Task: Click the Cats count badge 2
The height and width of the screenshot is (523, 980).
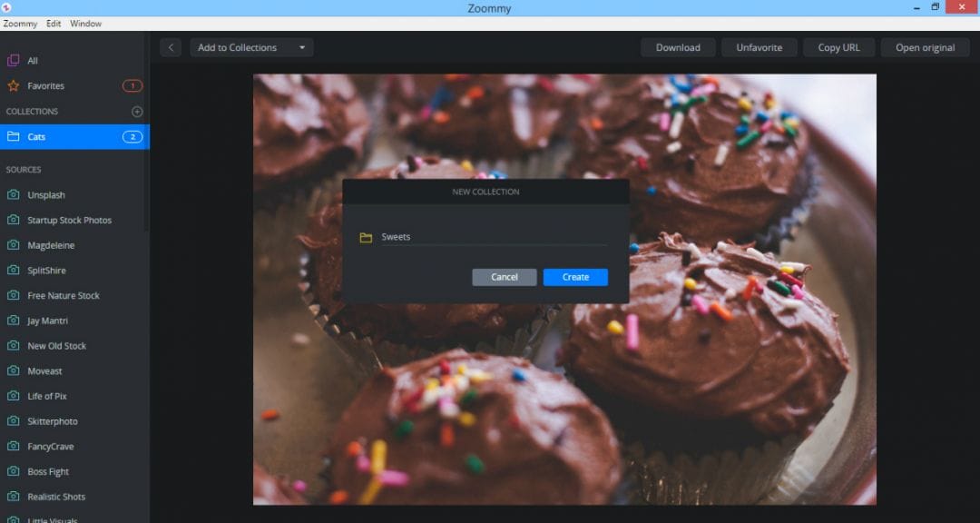Action: (x=132, y=136)
